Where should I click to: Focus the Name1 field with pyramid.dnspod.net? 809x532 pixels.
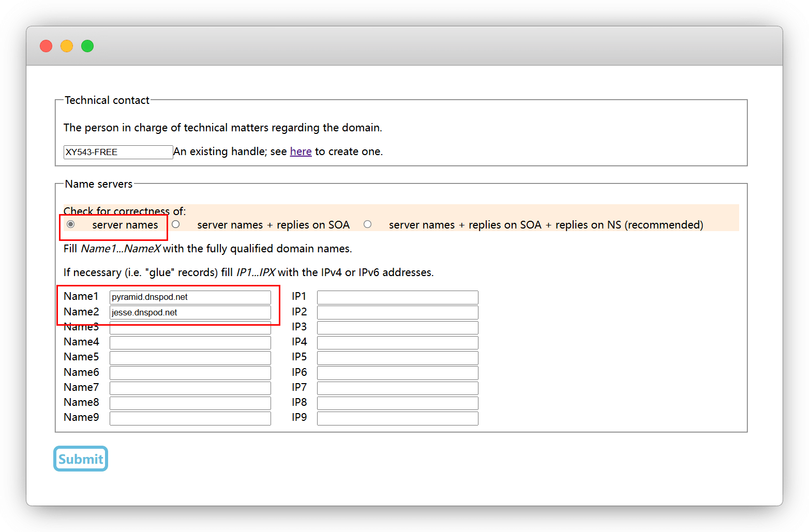(x=190, y=297)
